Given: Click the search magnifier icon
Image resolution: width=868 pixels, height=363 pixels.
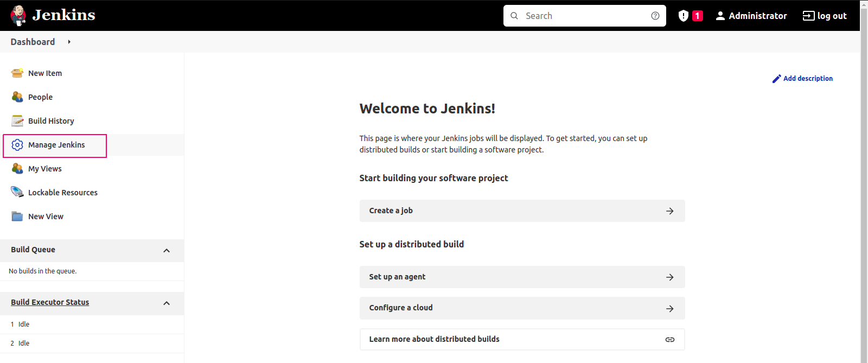Looking at the screenshot, I should pyautogui.click(x=514, y=16).
